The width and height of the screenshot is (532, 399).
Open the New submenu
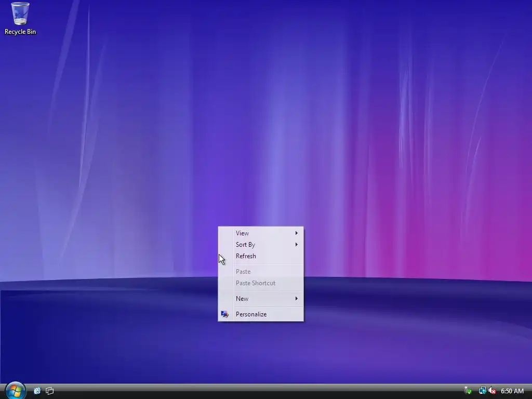click(x=261, y=299)
